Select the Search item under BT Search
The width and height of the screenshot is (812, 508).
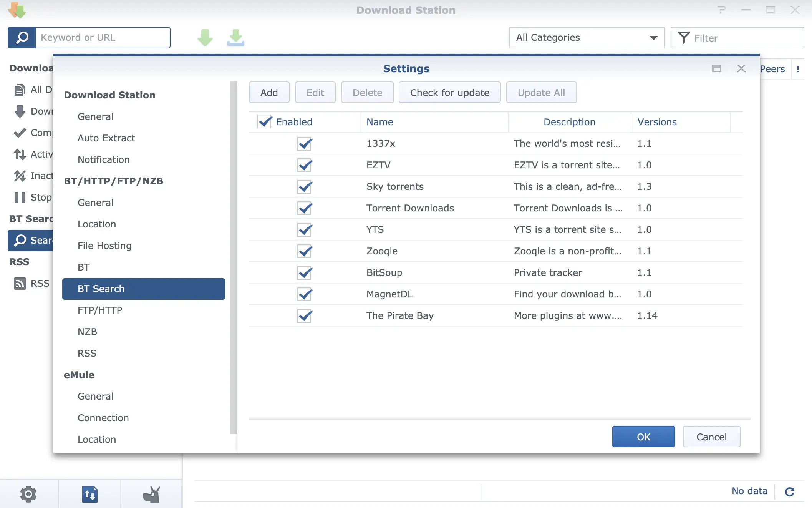coord(31,241)
